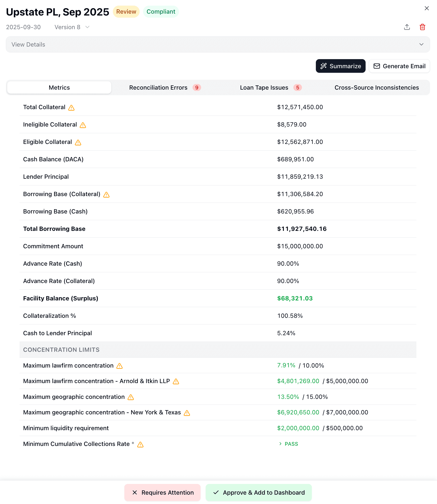The height and width of the screenshot is (504, 437).
Task: Select the Cross-Source Inconsistencies tab
Action: [x=377, y=87]
